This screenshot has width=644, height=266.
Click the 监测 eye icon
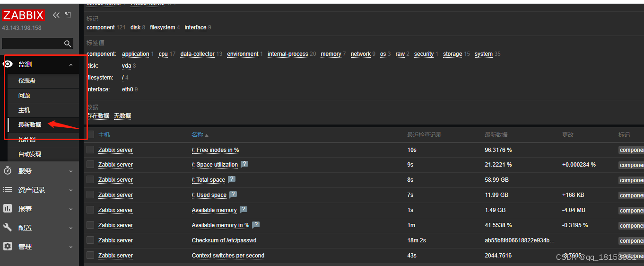point(8,64)
